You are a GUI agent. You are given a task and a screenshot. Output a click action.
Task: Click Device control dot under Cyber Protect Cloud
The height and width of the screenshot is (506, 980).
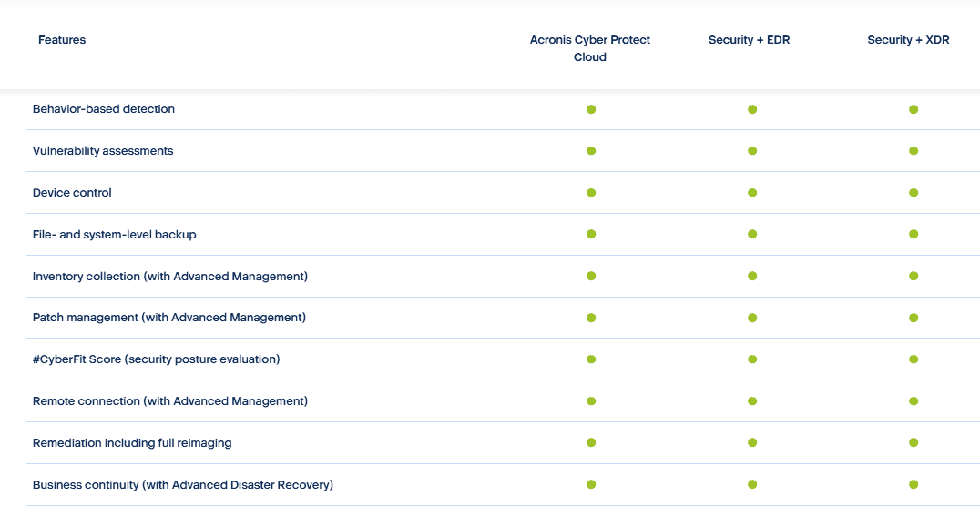click(x=591, y=192)
